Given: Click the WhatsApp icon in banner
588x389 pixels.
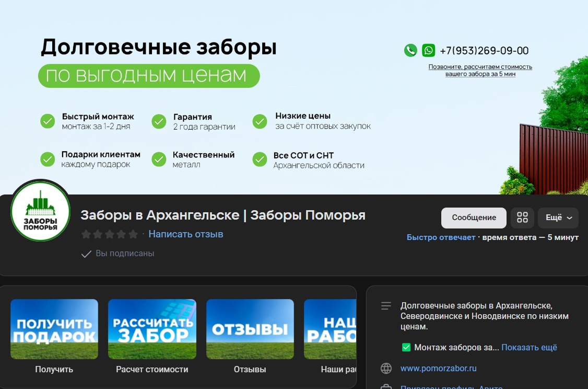Looking at the screenshot, I should [429, 50].
